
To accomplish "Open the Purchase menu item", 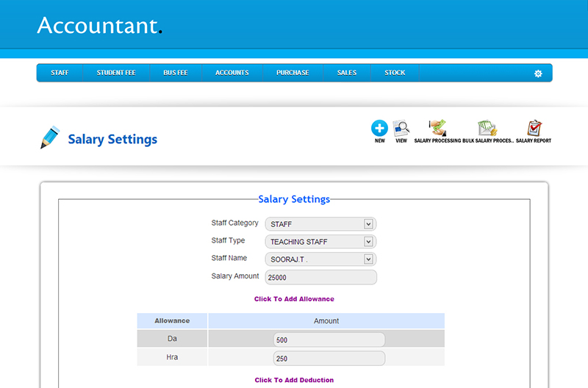I will click(x=293, y=73).
